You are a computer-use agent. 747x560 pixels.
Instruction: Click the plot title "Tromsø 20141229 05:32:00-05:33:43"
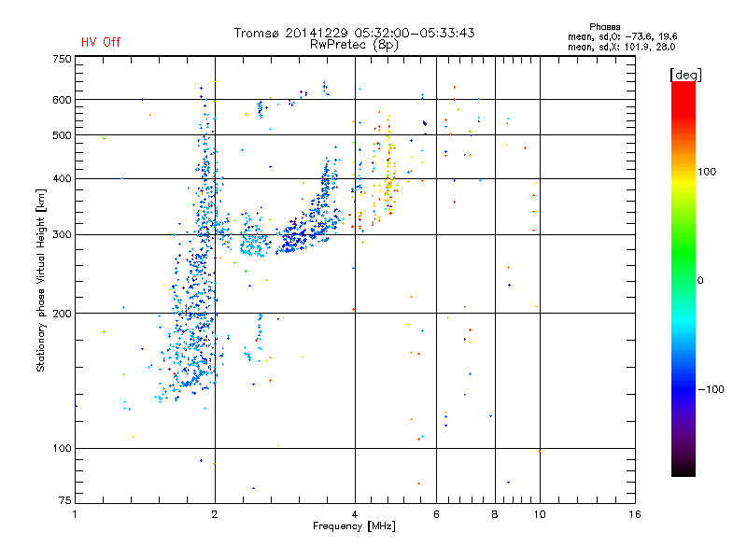tap(354, 33)
